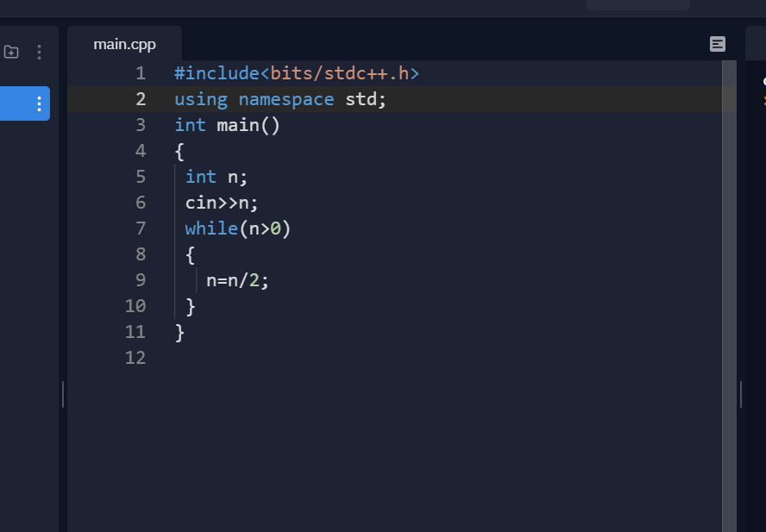Click the format code icon above editor
The height and width of the screenshot is (532, 766).
(x=717, y=44)
